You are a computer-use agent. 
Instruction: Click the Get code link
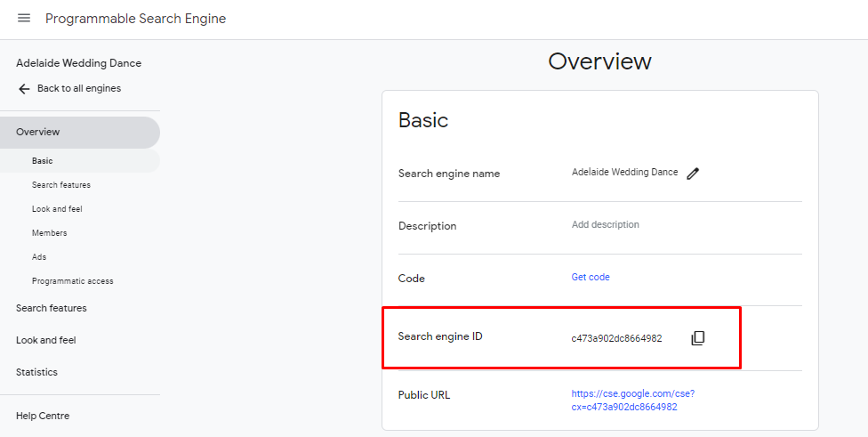click(591, 277)
